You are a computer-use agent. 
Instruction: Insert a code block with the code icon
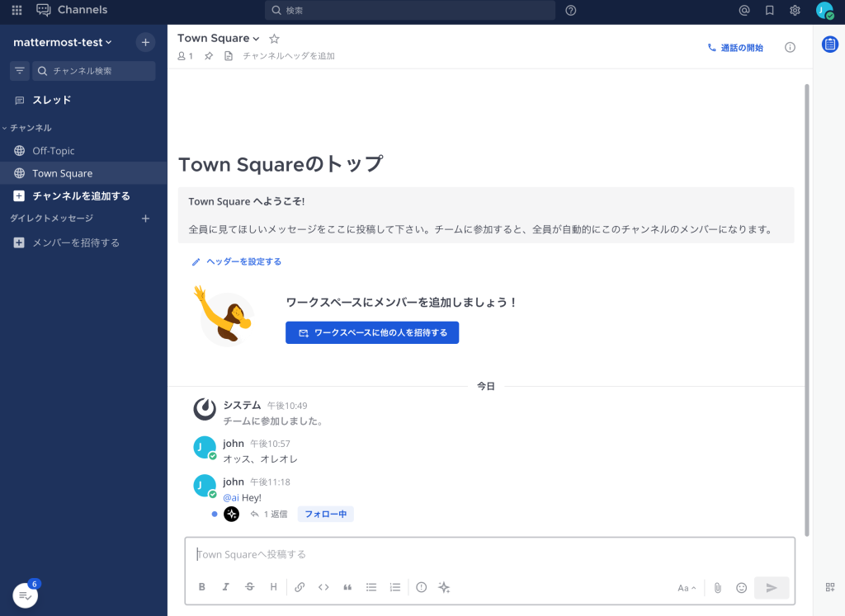(323, 587)
